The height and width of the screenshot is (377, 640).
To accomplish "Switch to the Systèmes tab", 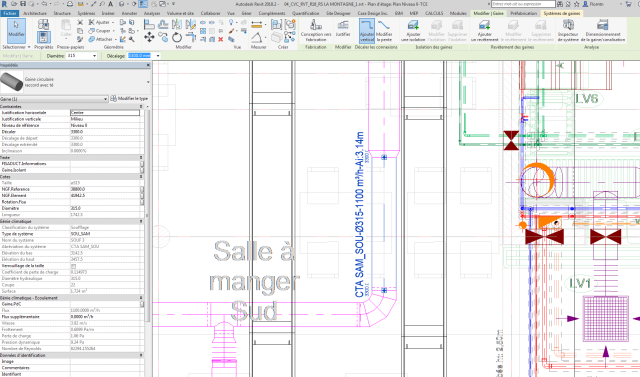I will click(87, 13).
